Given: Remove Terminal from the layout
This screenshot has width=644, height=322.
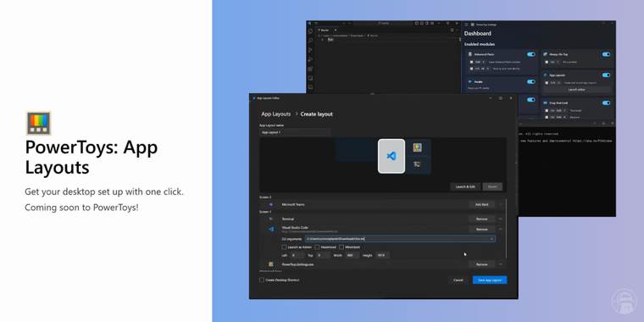Looking at the screenshot, I should 482,219.
